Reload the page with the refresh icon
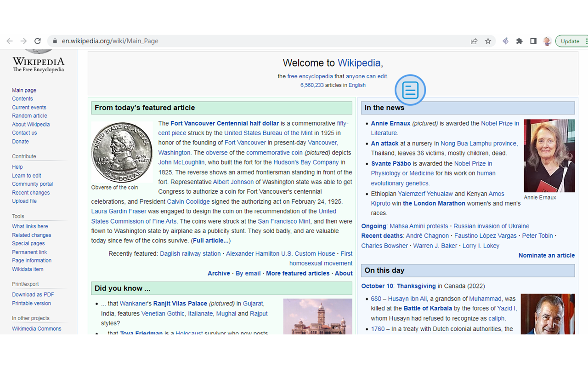Viewport: 588px width, 368px height. [38, 41]
